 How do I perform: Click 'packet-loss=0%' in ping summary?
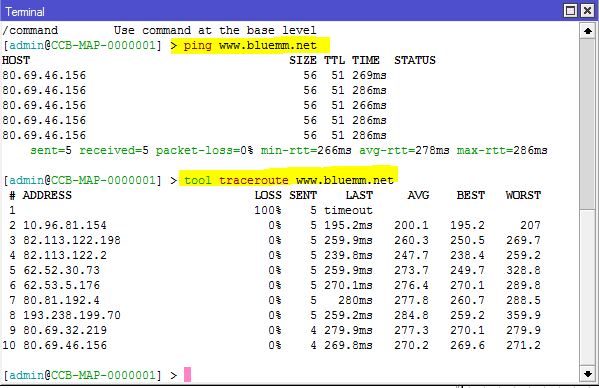[x=204, y=150]
